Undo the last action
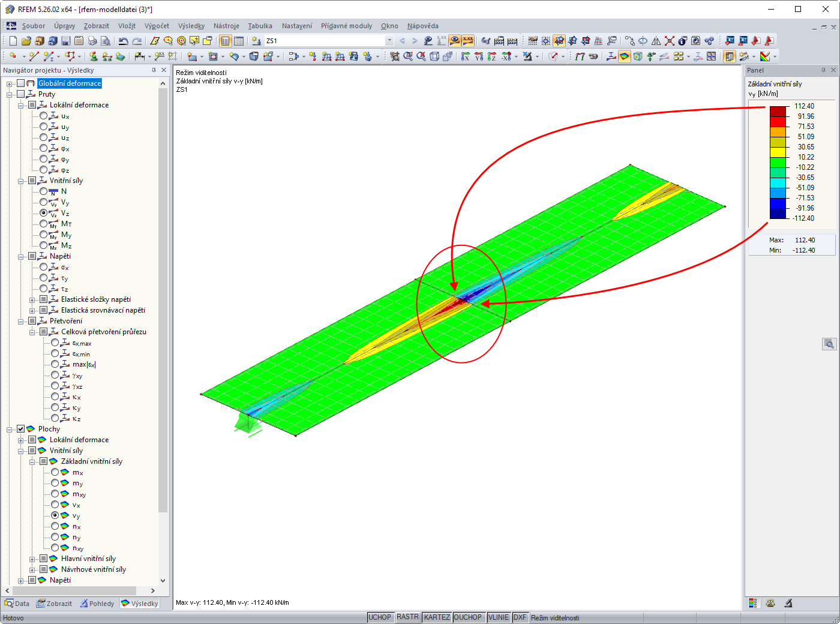Image resolution: width=840 pixels, height=624 pixels. pyautogui.click(x=123, y=41)
